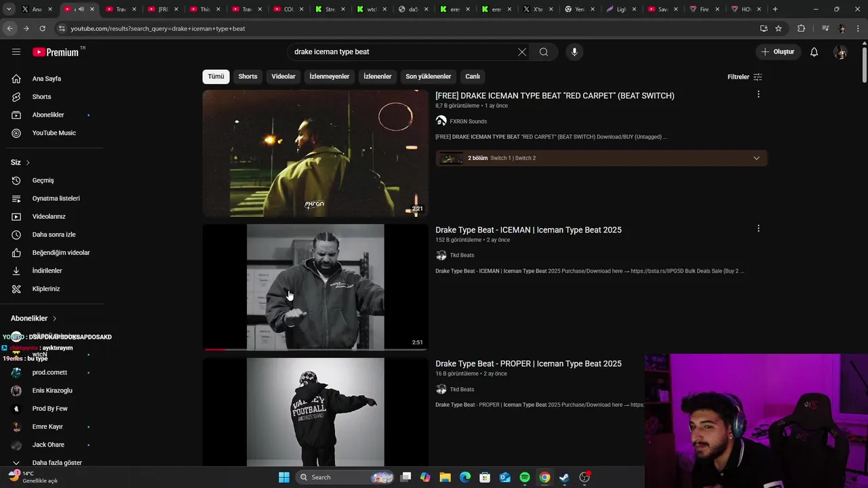868x488 pixels.
Task: Clear the search box with the X icon
Action: click(522, 52)
